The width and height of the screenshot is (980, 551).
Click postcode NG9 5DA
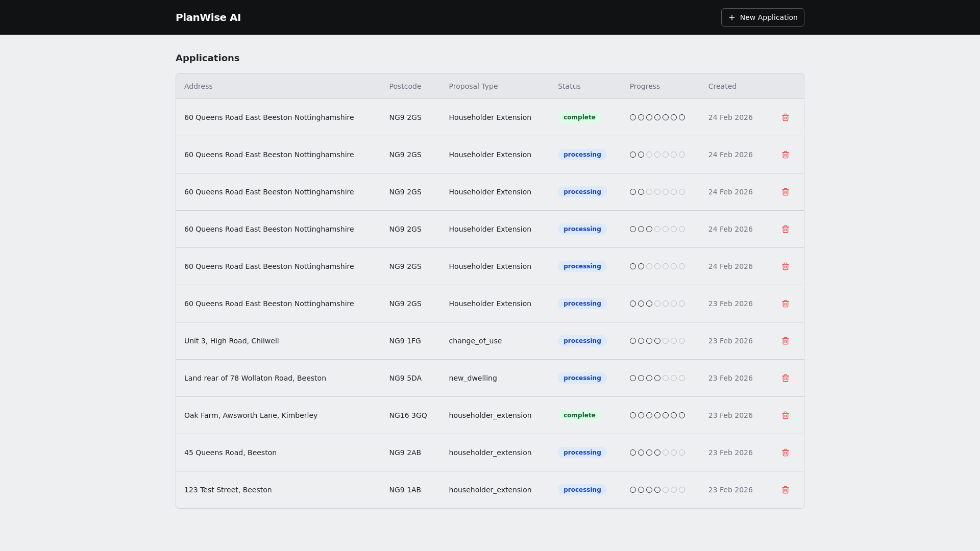point(405,378)
